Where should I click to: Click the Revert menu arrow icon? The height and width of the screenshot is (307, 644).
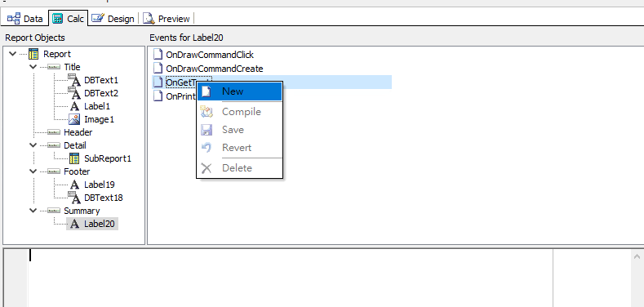207,148
